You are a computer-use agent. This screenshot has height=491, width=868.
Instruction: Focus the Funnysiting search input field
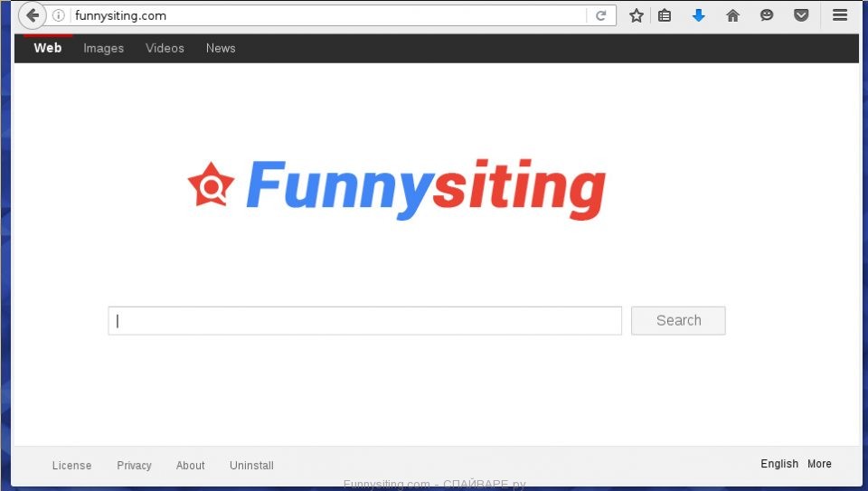coord(364,321)
